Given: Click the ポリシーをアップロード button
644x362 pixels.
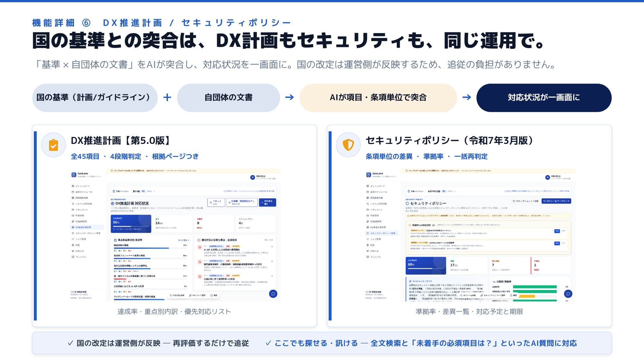Looking at the screenshot, I should click(x=556, y=201).
